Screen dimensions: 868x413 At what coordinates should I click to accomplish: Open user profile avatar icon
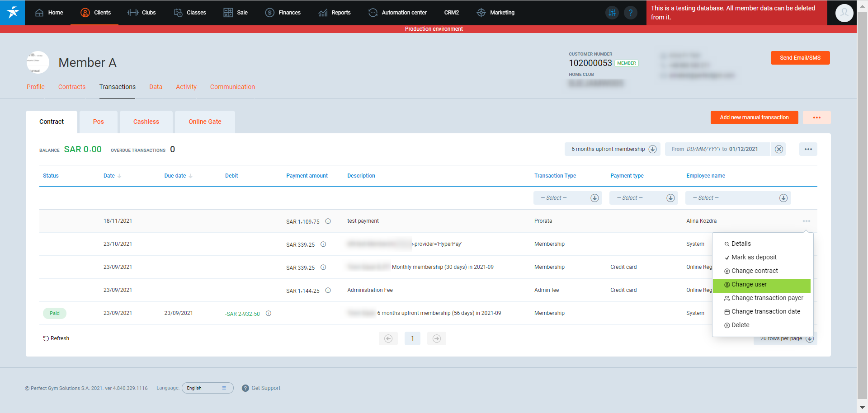(x=844, y=13)
